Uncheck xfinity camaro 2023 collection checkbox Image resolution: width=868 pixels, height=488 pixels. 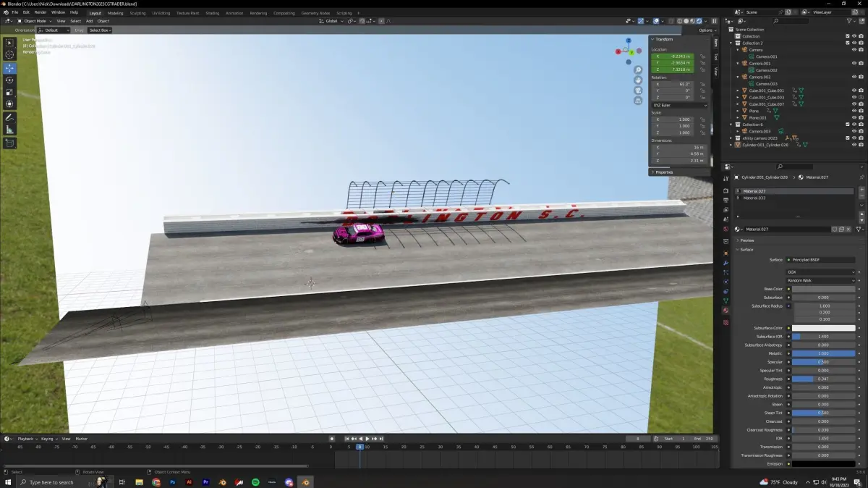(848, 138)
